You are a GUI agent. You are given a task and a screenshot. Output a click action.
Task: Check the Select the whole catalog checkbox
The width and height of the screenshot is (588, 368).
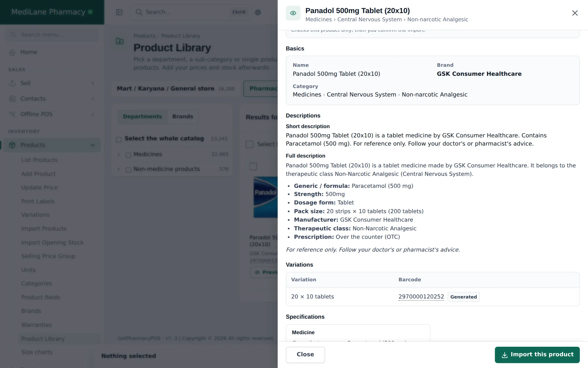point(119,140)
